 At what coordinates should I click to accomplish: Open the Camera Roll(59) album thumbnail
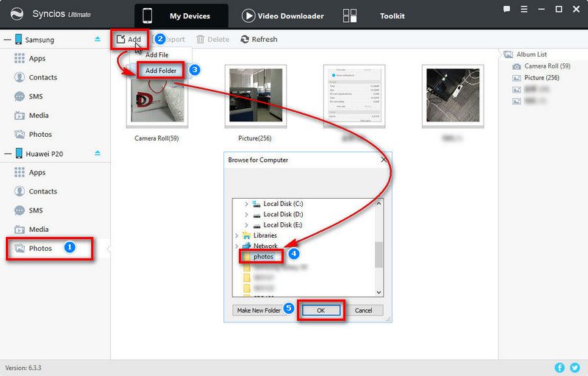click(157, 96)
